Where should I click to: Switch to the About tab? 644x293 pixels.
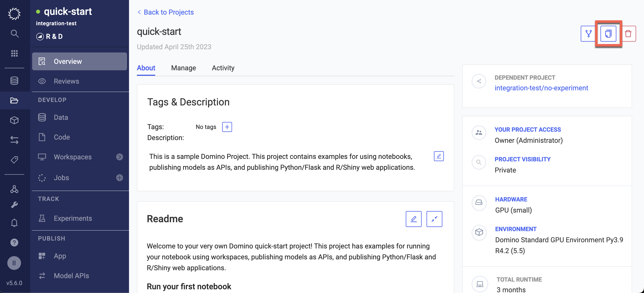click(x=146, y=68)
